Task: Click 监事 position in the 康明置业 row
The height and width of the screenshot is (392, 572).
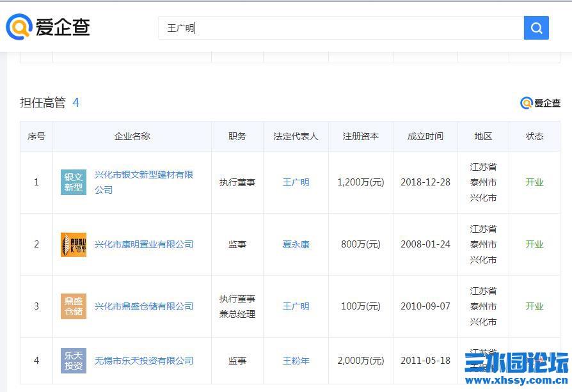Action: tap(237, 244)
